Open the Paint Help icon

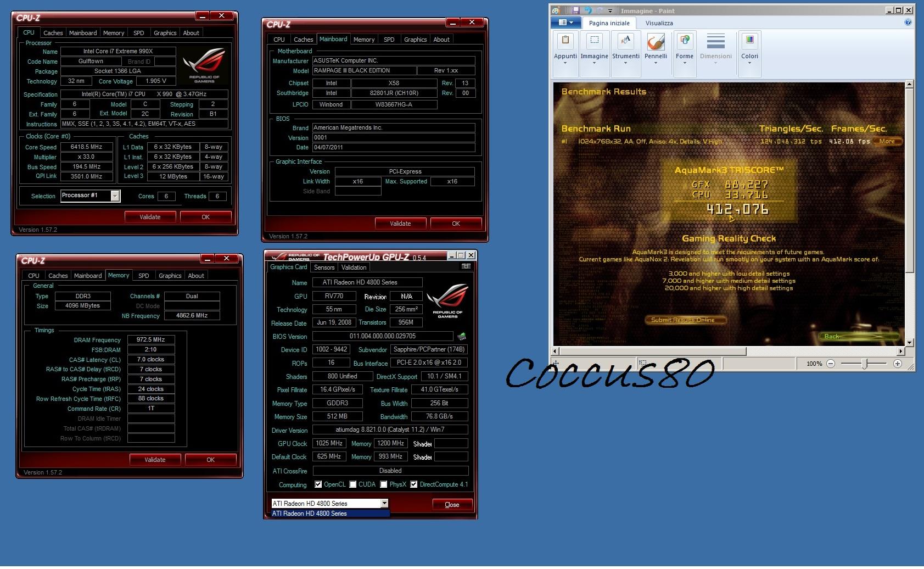click(x=908, y=23)
